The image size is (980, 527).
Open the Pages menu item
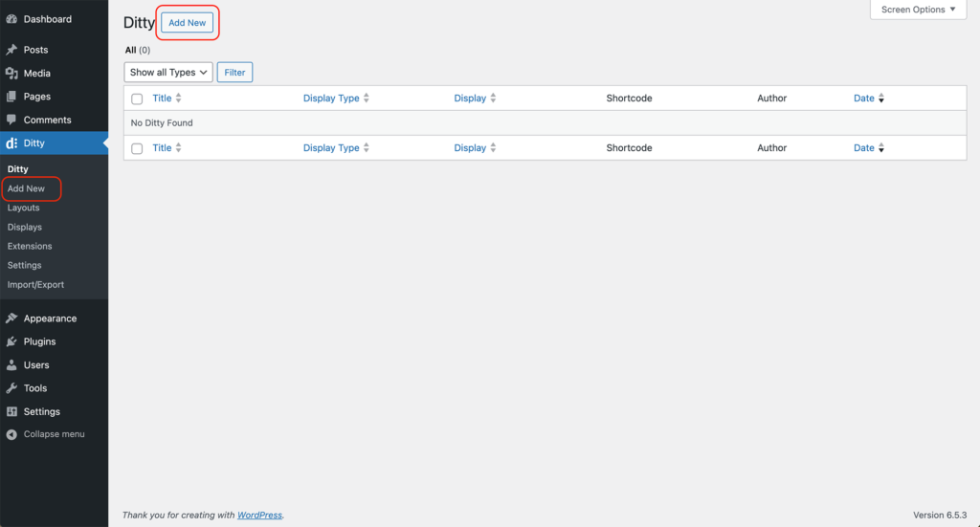click(37, 97)
